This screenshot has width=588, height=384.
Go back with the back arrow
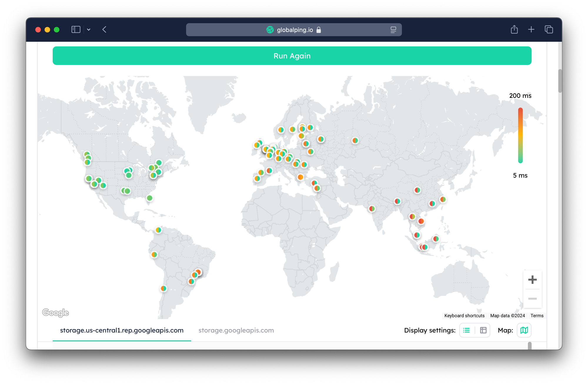(104, 29)
